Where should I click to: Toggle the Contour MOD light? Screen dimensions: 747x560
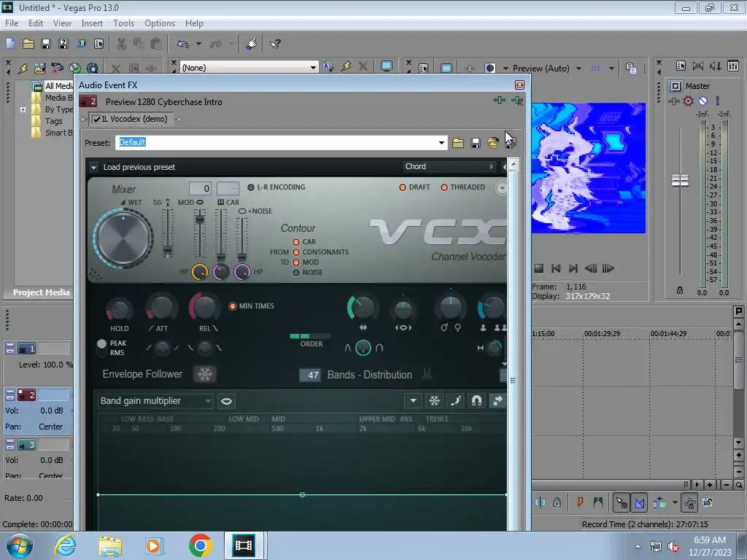point(296,262)
